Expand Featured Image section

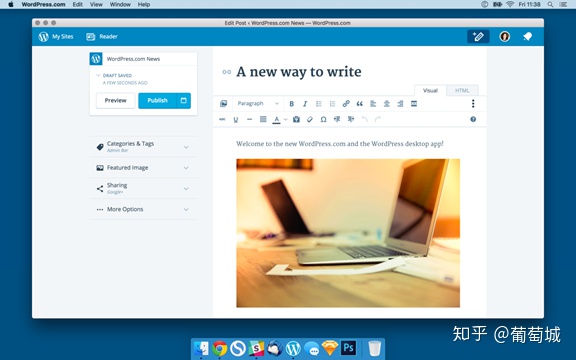[x=143, y=168]
